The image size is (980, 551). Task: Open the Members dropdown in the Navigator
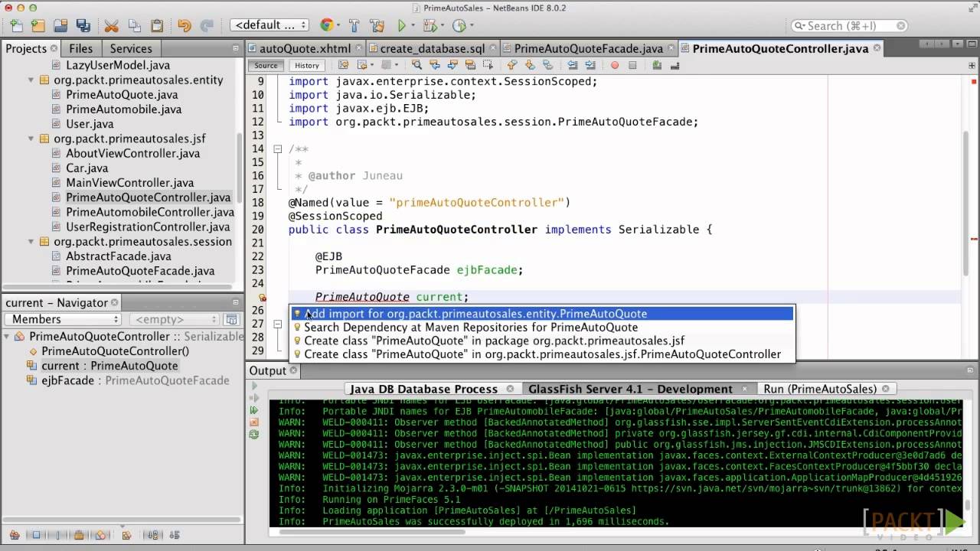(x=63, y=319)
